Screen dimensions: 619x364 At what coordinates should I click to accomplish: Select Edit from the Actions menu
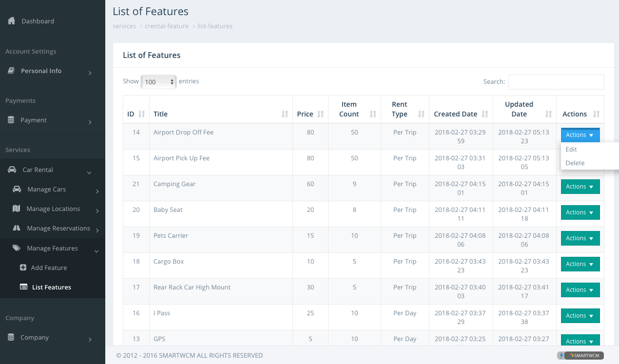pos(571,149)
